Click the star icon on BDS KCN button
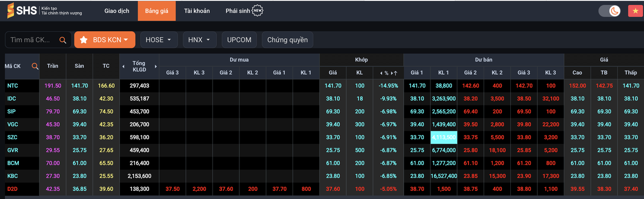 tap(84, 40)
